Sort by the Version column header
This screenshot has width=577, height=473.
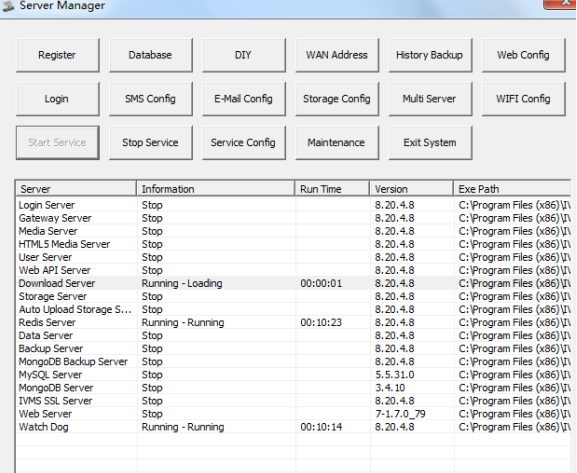(x=411, y=189)
